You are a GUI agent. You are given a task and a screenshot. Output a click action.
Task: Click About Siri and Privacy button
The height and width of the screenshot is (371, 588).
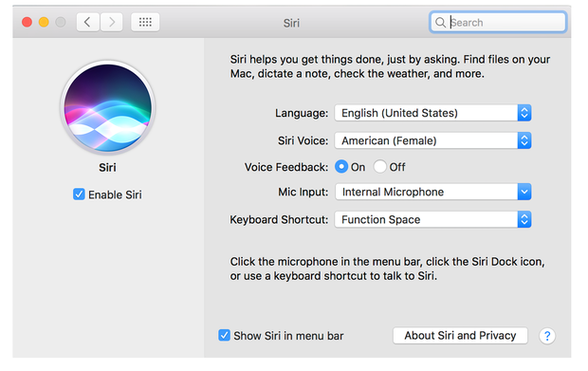point(460,335)
